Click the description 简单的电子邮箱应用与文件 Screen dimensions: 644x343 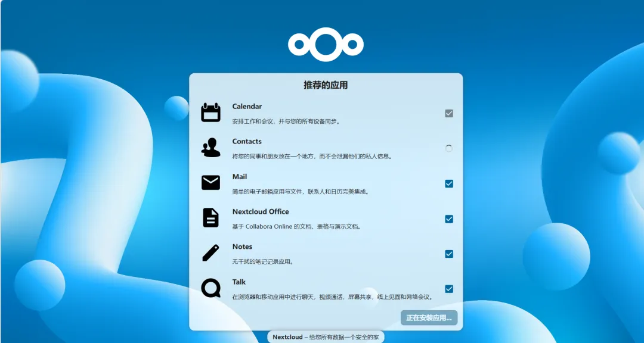[x=301, y=192]
